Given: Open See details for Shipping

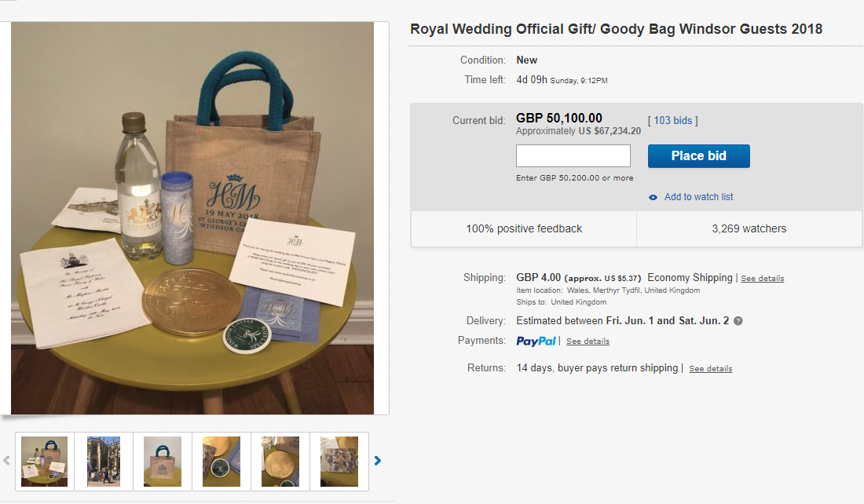Looking at the screenshot, I should [762, 279].
